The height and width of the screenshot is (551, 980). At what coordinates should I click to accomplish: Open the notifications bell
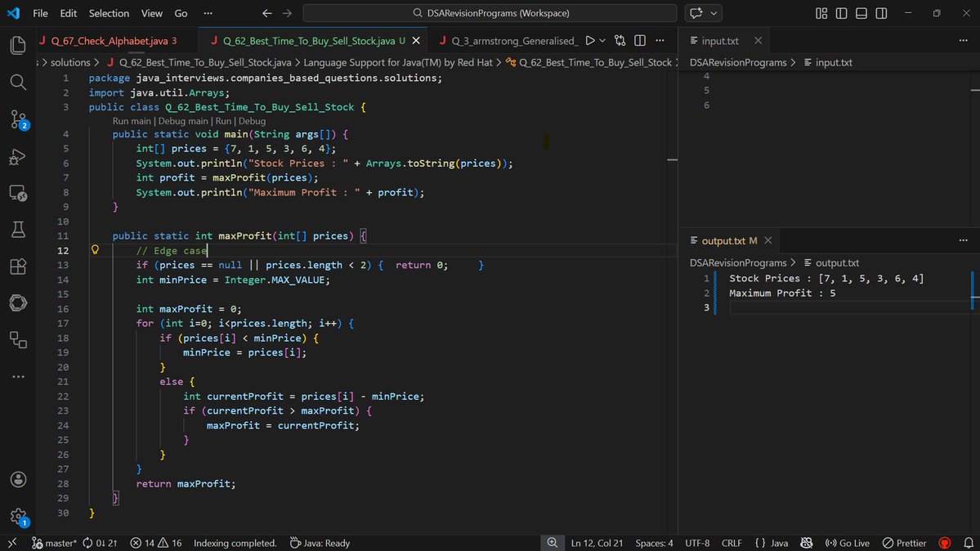coord(968,543)
